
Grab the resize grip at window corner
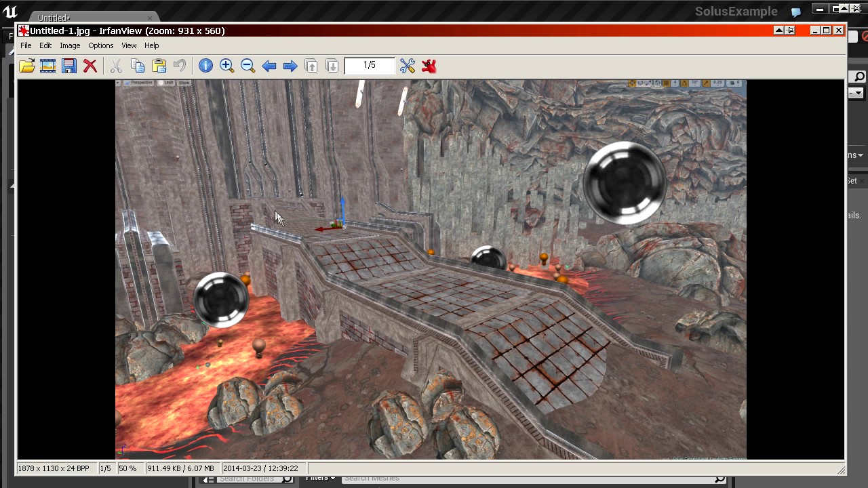click(841, 469)
